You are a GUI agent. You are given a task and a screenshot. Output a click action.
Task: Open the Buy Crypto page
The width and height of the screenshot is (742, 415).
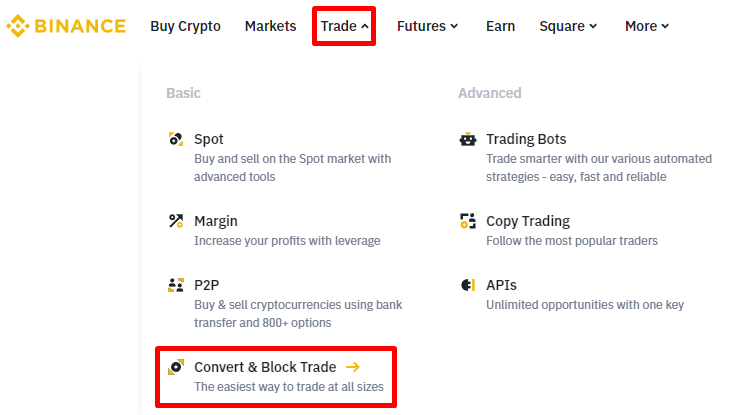[x=185, y=26]
